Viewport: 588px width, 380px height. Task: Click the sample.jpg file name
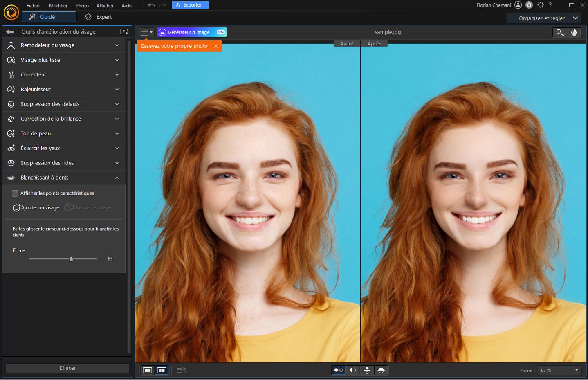(388, 32)
